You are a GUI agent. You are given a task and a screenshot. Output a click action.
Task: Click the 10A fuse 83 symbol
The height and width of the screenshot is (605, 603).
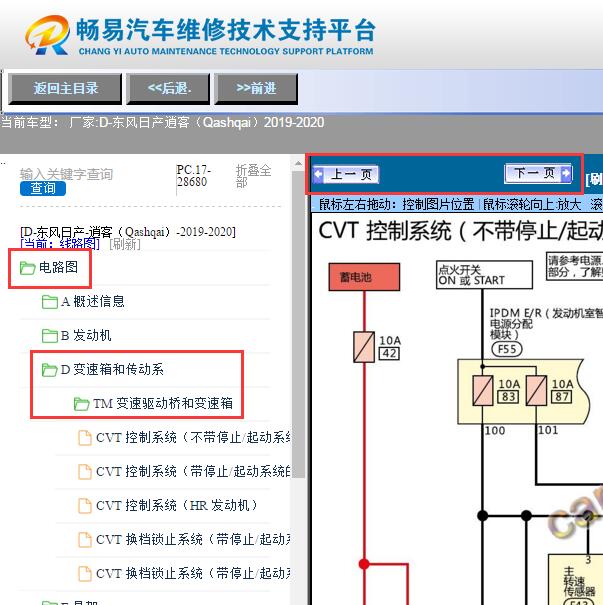pos(483,390)
